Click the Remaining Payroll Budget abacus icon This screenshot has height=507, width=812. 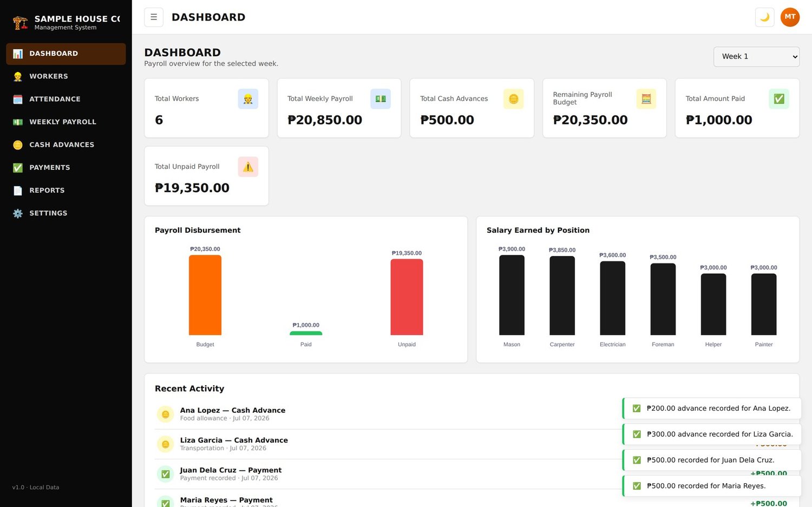click(x=646, y=99)
